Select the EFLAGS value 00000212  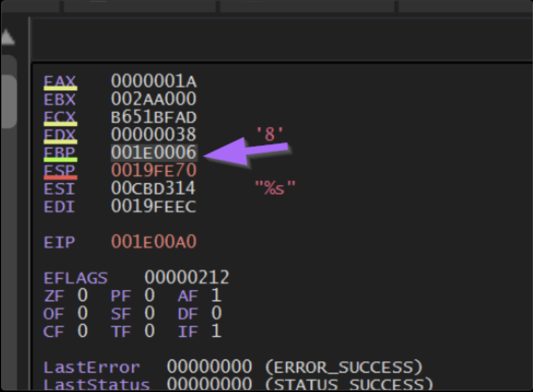187,278
